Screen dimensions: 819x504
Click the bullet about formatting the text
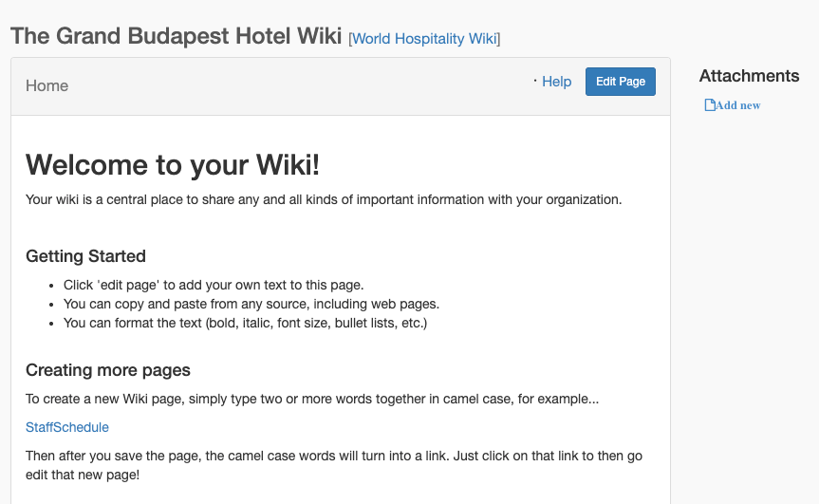(x=245, y=323)
